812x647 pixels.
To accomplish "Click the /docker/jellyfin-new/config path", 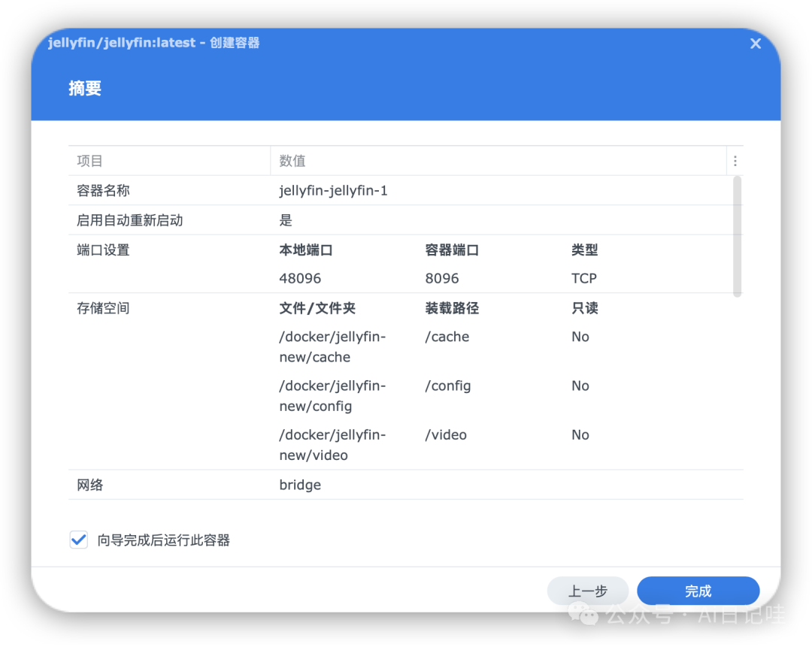I will coord(332,396).
